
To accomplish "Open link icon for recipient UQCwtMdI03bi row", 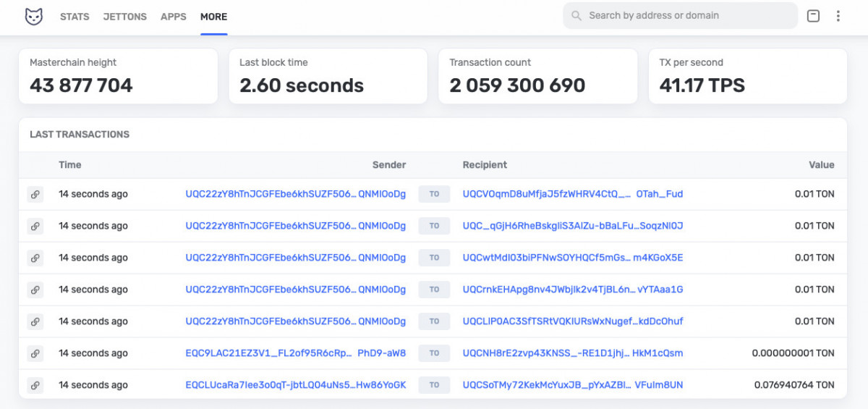I will coord(35,258).
